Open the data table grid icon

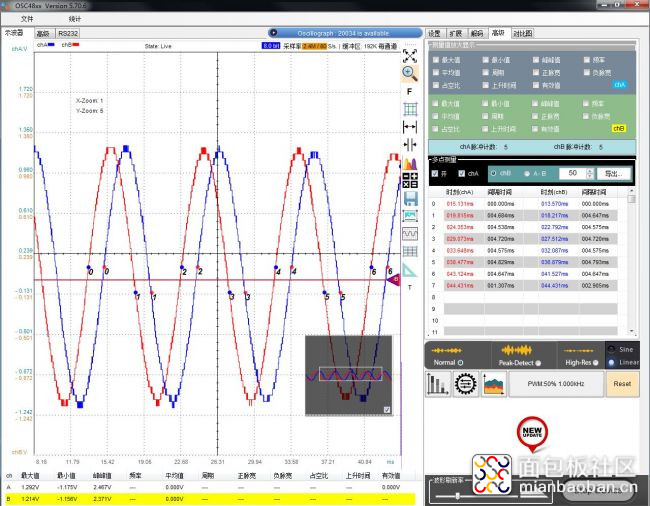pos(410,251)
